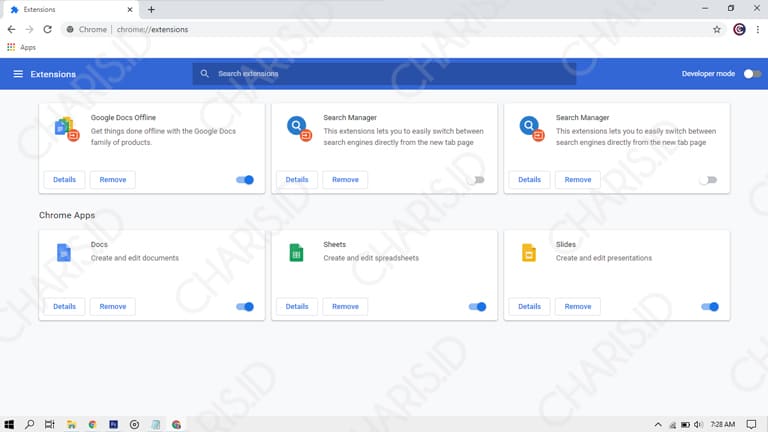Image resolution: width=768 pixels, height=432 pixels.
Task: Open the Chrome profile avatar
Action: click(739, 29)
